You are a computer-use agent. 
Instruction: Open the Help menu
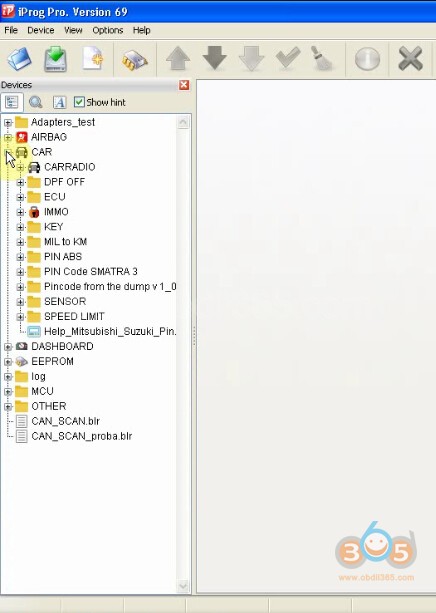tap(142, 30)
